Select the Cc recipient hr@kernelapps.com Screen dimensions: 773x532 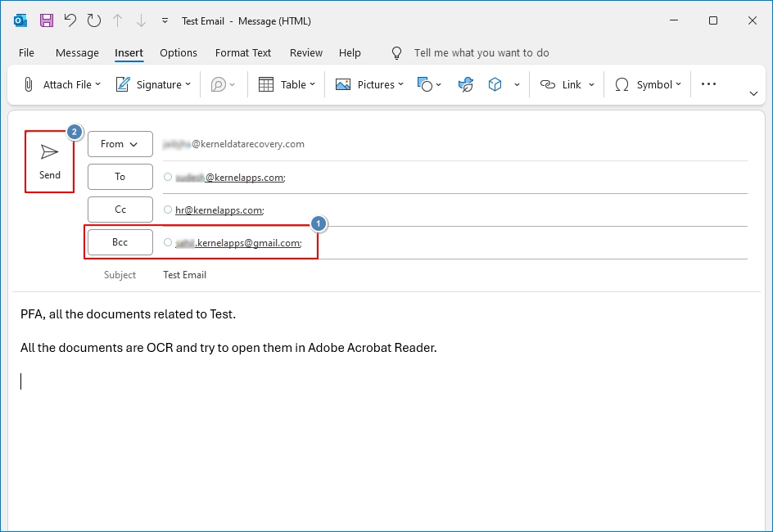[x=219, y=210]
